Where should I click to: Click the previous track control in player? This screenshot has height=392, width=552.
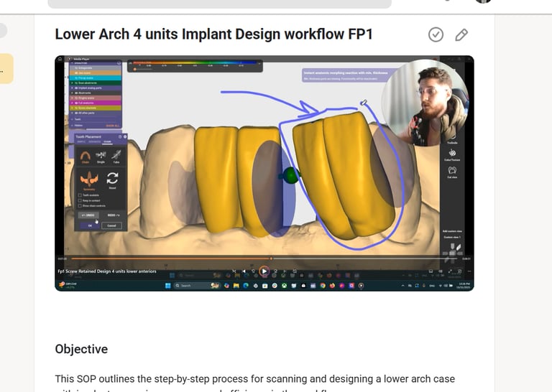pos(244,271)
